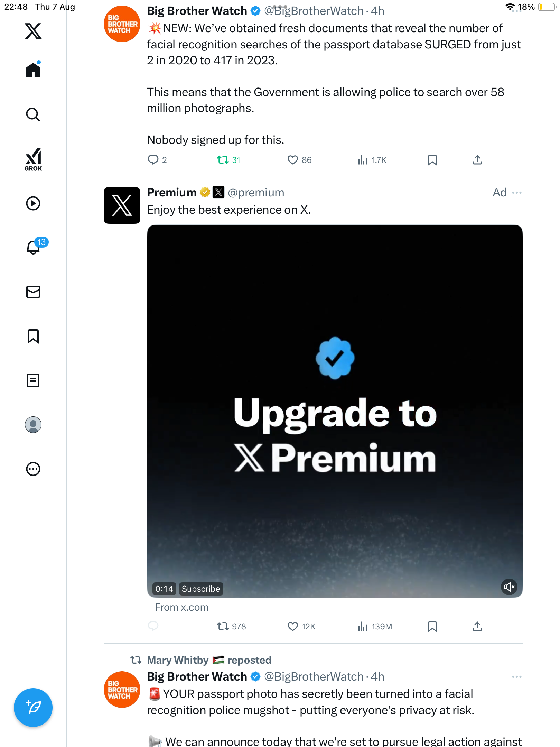Play the Upgrade to X Premium video

tap(335, 411)
